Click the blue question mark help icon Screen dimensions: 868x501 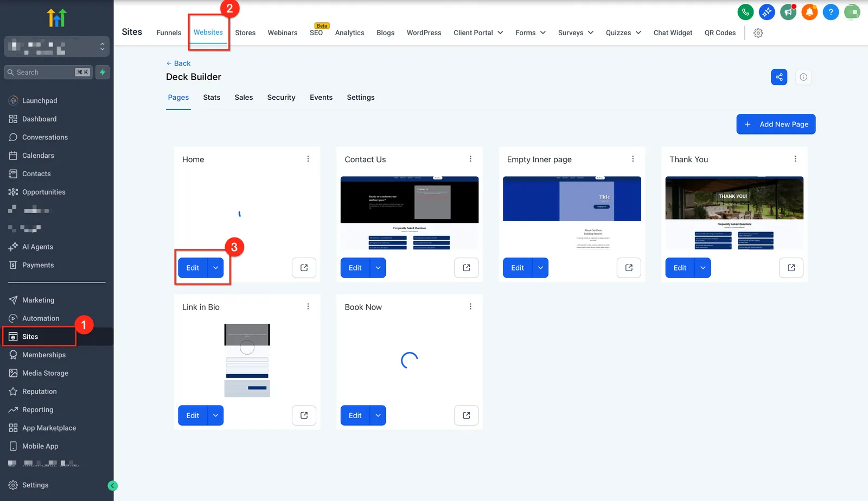coord(831,12)
